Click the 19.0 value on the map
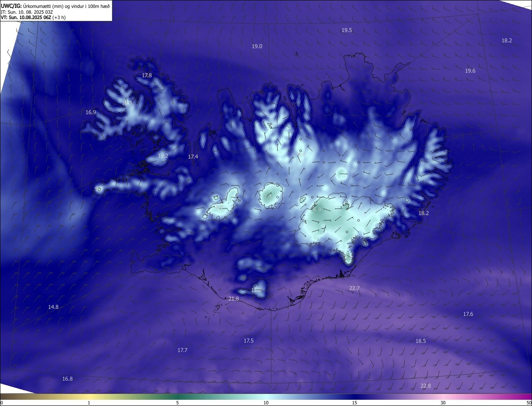Viewport: 532px width, 406px height. pyautogui.click(x=257, y=46)
